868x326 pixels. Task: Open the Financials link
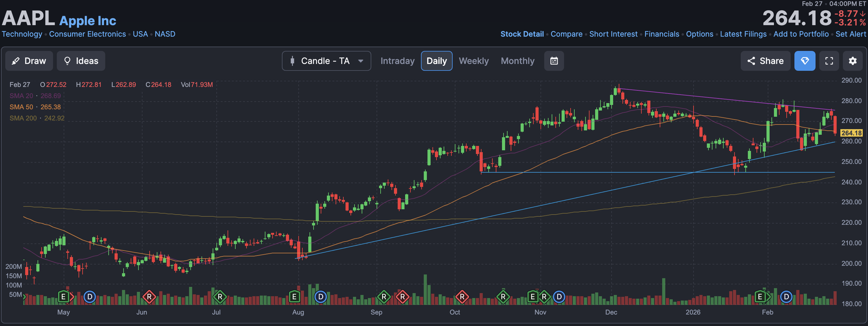tap(662, 34)
